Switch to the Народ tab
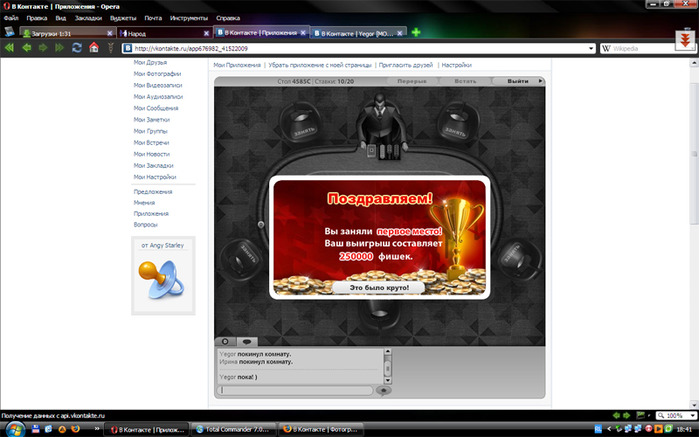Viewport: 699px width, 437px height. point(164,33)
